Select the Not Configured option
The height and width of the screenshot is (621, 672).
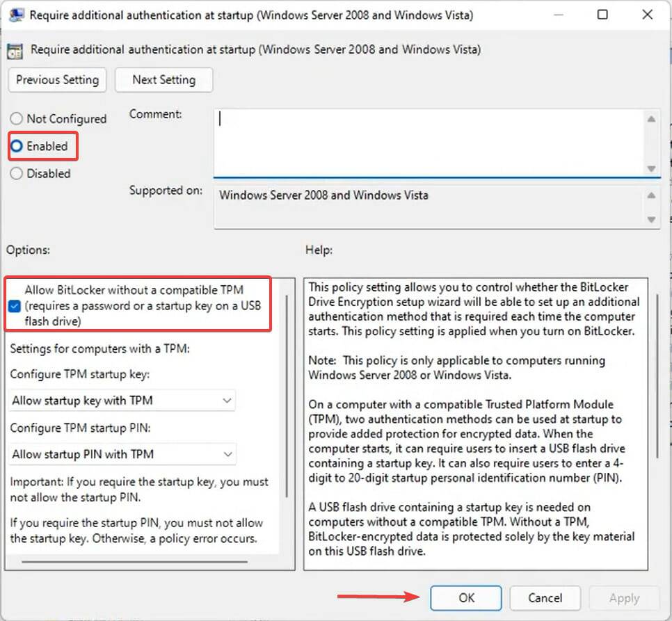click(x=16, y=118)
